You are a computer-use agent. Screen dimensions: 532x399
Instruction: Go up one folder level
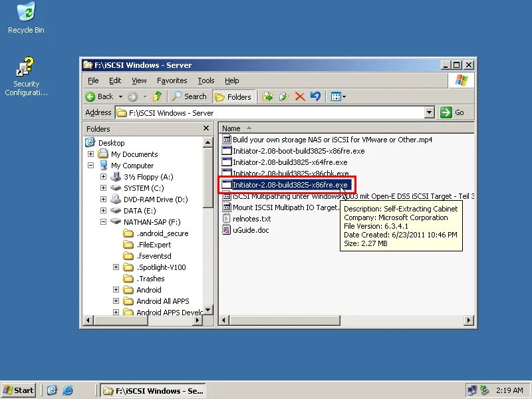click(158, 96)
